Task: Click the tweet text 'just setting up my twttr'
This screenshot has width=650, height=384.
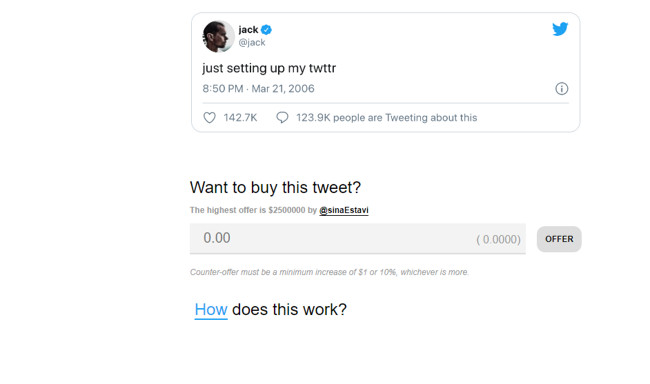Action: pyautogui.click(x=269, y=68)
